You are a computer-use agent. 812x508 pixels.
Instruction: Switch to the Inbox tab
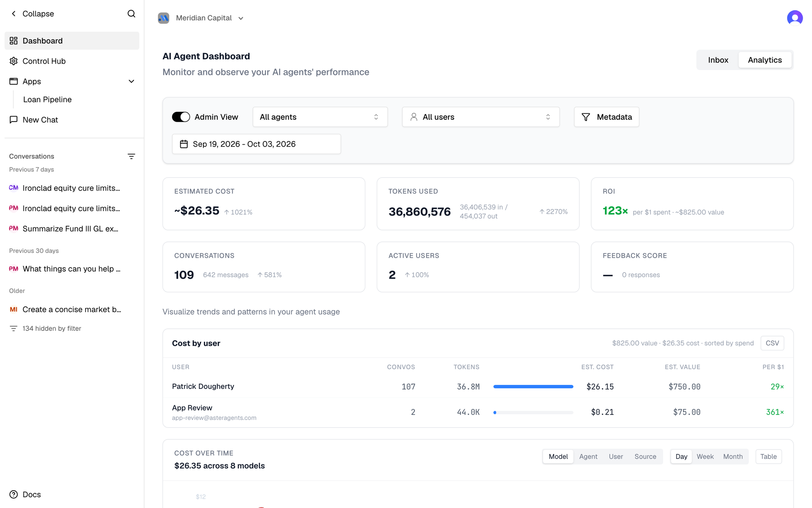pyautogui.click(x=718, y=60)
